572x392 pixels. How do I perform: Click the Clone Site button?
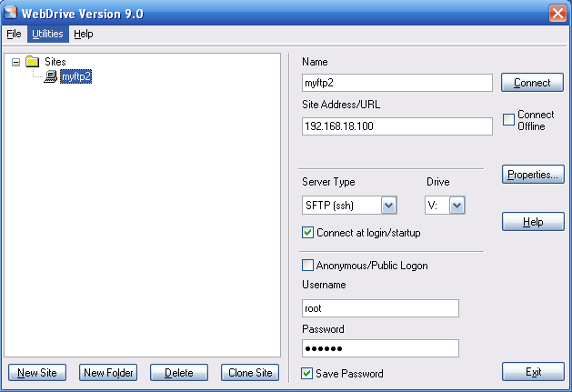click(x=251, y=373)
